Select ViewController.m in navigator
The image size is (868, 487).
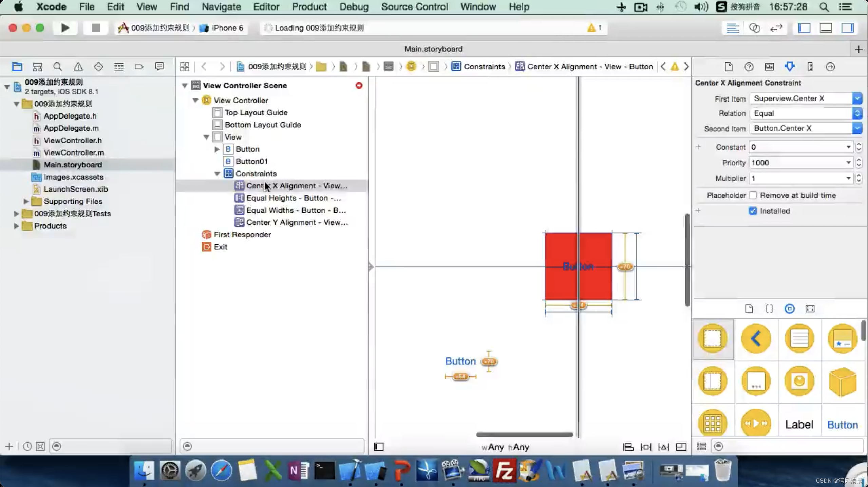[74, 152]
